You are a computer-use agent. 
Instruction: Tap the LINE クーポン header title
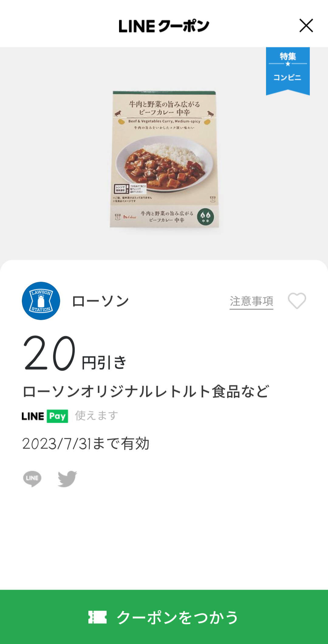tap(164, 26)
